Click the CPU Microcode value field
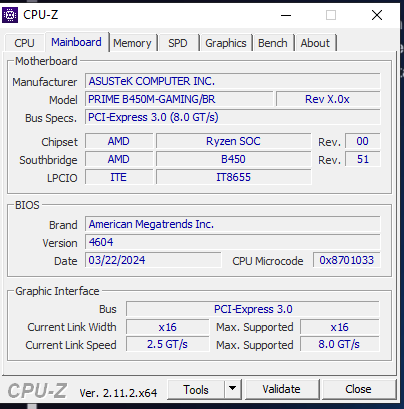Screen dimensions: 404x409 347,260
